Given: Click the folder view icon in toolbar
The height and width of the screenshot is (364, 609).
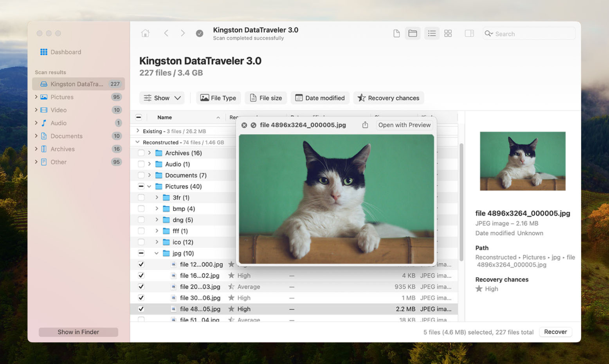Looking at the screenshot, I should (413, 34).
